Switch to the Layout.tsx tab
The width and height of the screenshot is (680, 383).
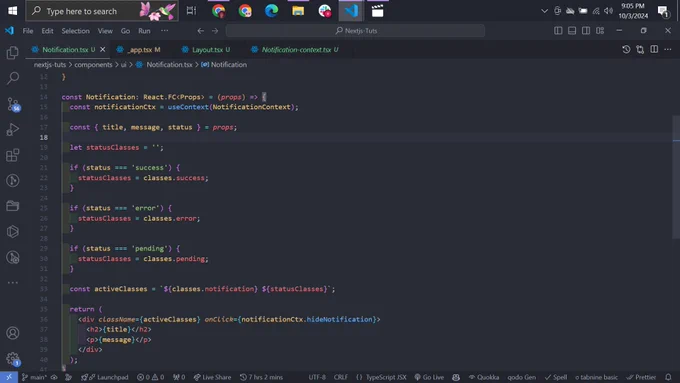coord(206,49)
